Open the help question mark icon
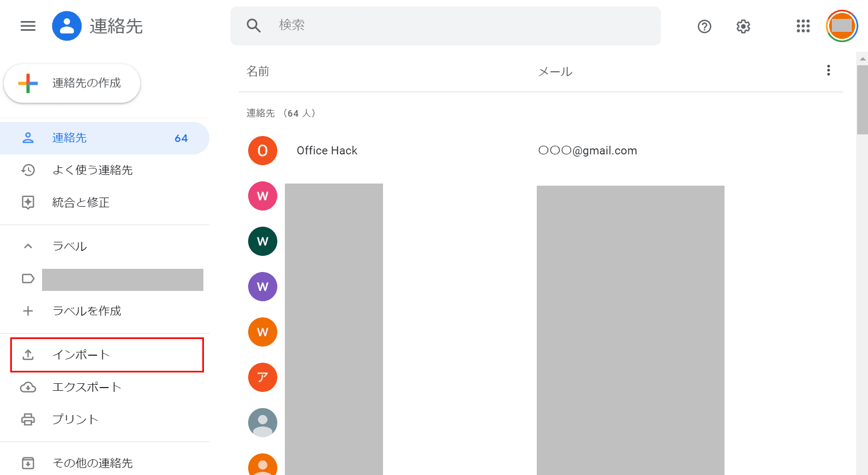868x475 pixels. (705, 26)
